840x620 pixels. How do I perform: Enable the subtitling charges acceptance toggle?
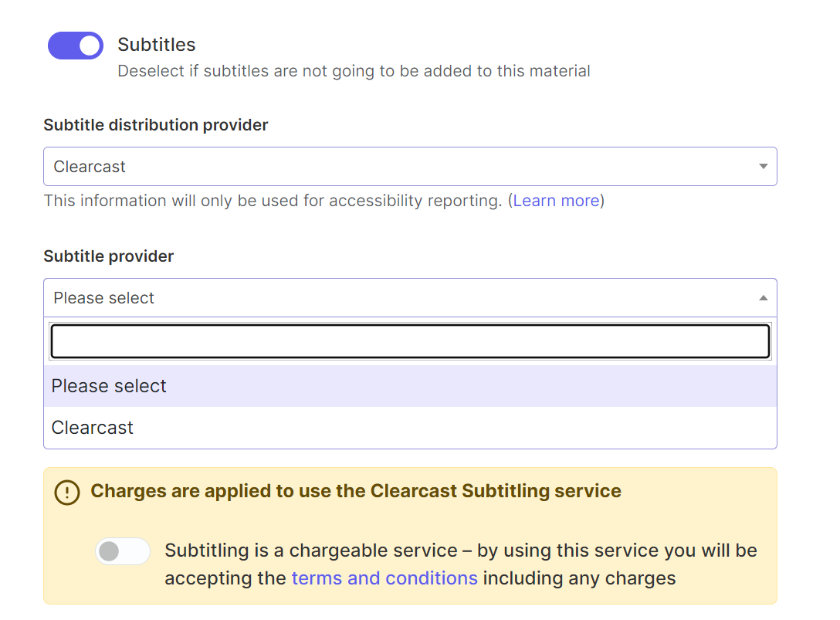[123, 551]
